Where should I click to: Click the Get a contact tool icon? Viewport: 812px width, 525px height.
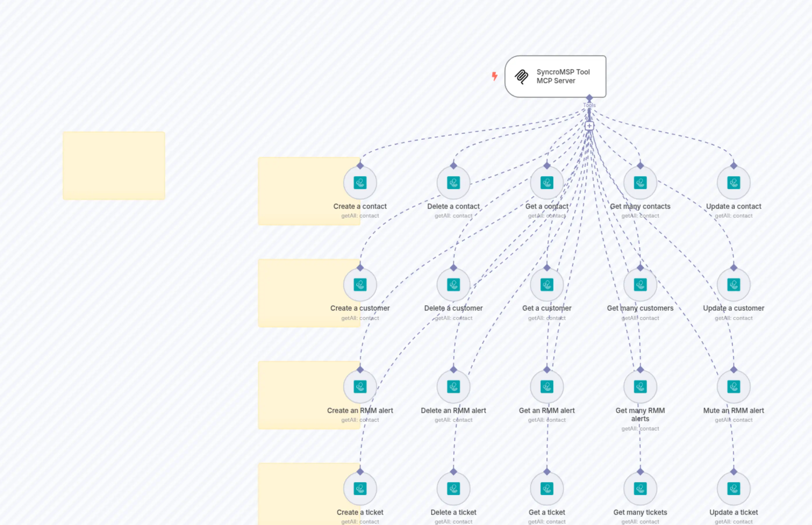[547, 183]
